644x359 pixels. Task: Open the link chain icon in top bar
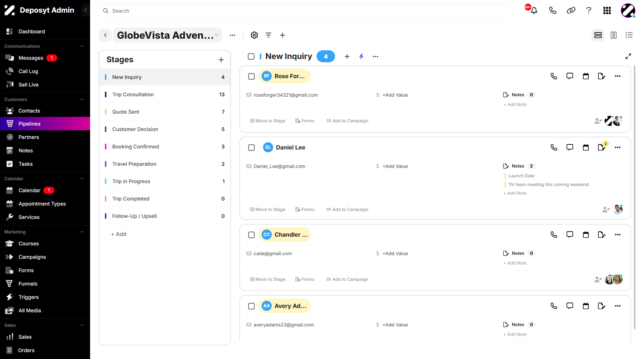tap(571, 10)
